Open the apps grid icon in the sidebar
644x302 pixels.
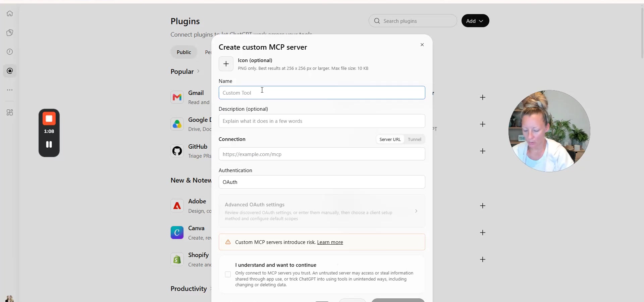click(10, 112)
